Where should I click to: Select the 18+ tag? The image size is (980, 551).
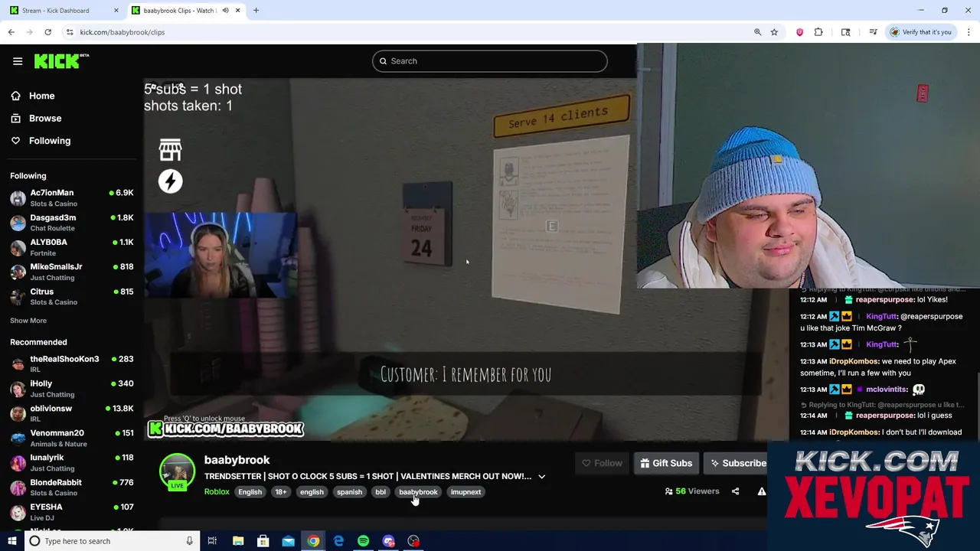point(281,492)
